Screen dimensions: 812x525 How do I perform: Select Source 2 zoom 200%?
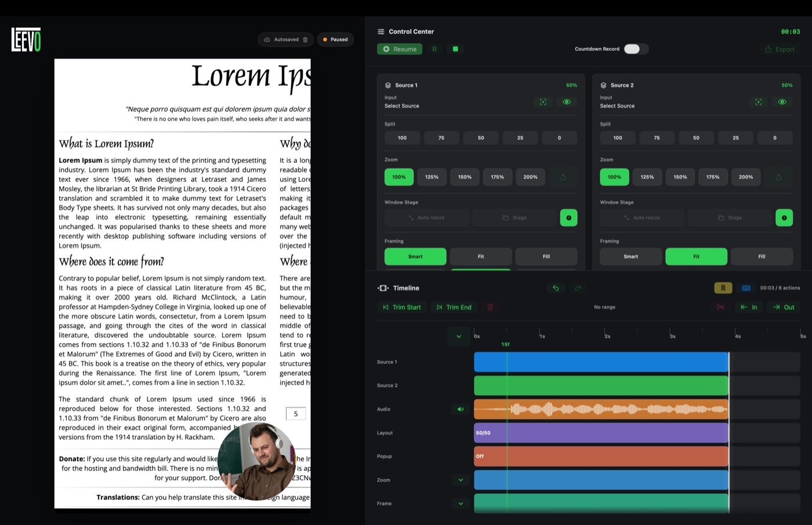(x=746, y=177)
